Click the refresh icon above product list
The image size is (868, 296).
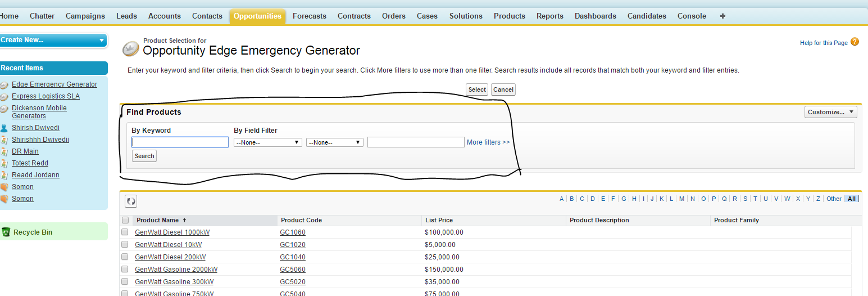click(131, 201)
